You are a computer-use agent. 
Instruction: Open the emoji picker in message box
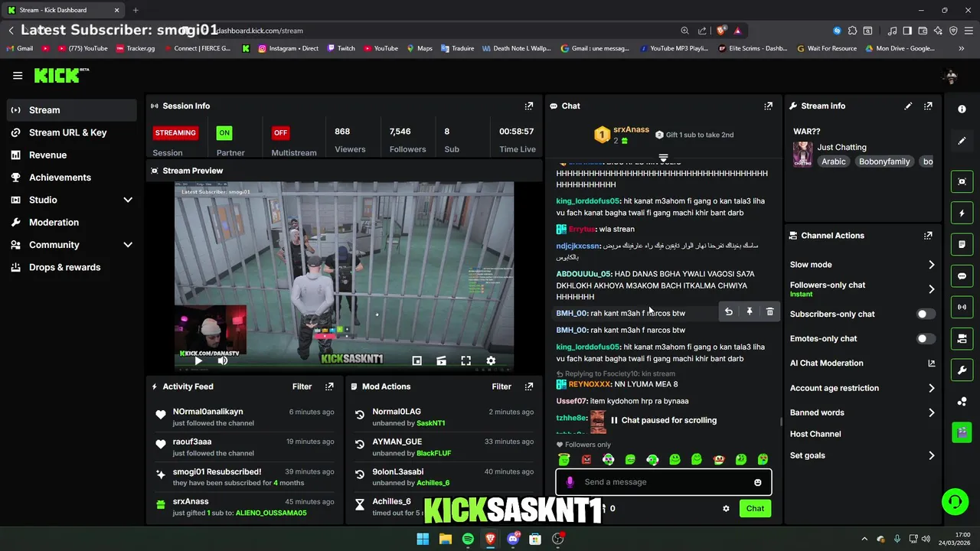coord(758,482)
